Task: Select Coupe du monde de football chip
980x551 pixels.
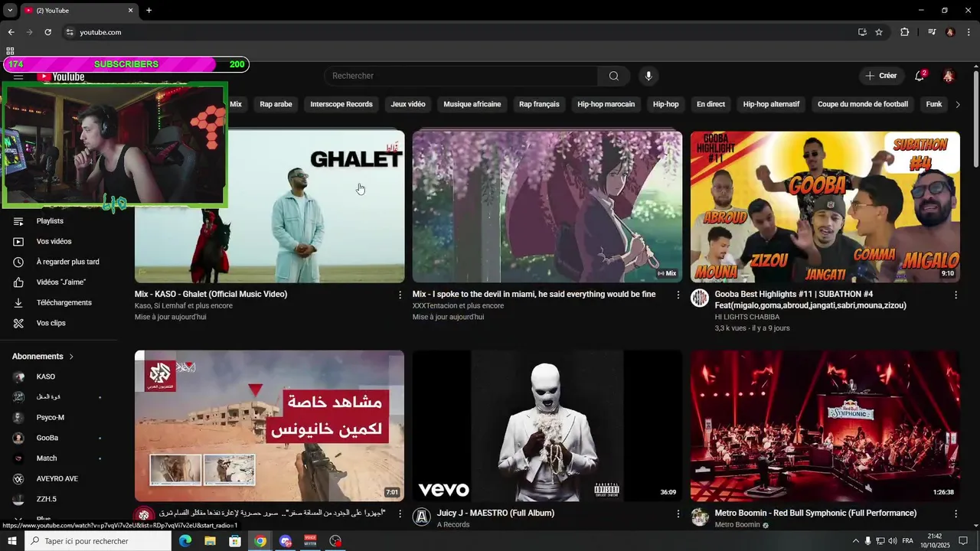Action: [863, 104]
